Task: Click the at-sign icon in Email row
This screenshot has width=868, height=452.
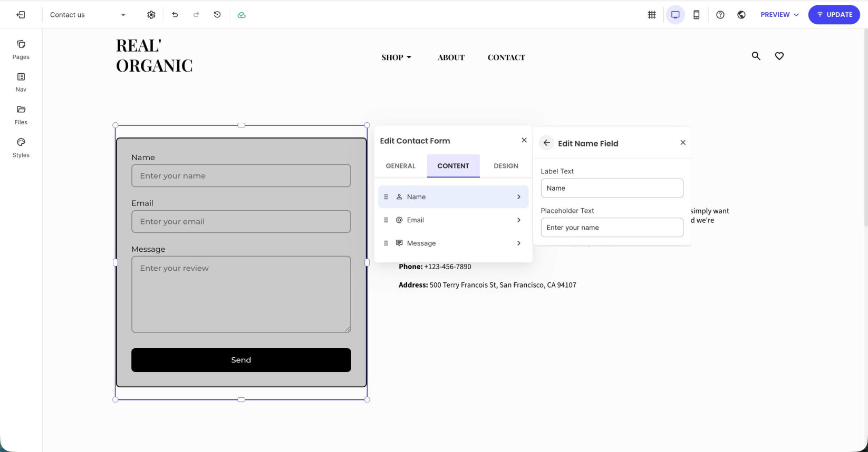Action: [x=399, y=220]
